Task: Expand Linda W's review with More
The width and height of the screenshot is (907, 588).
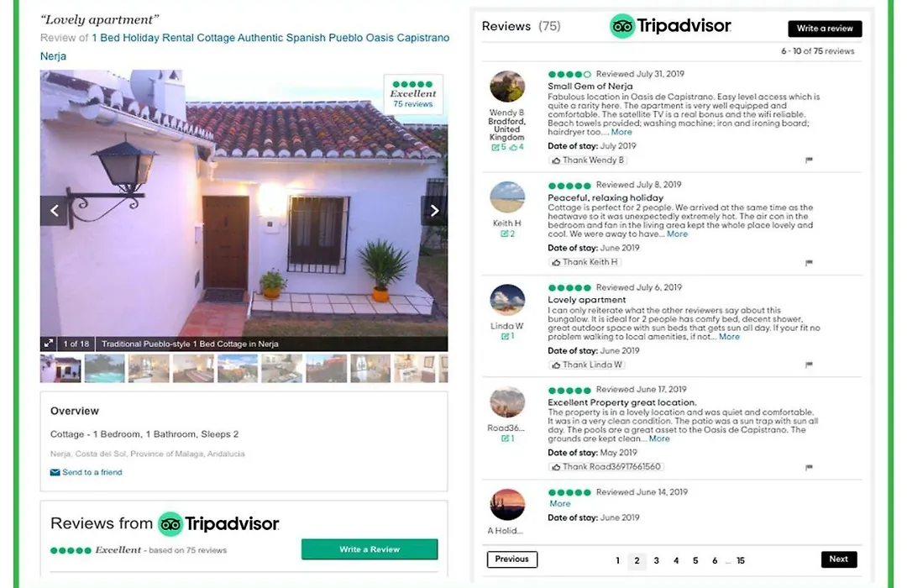Action: 729,336
